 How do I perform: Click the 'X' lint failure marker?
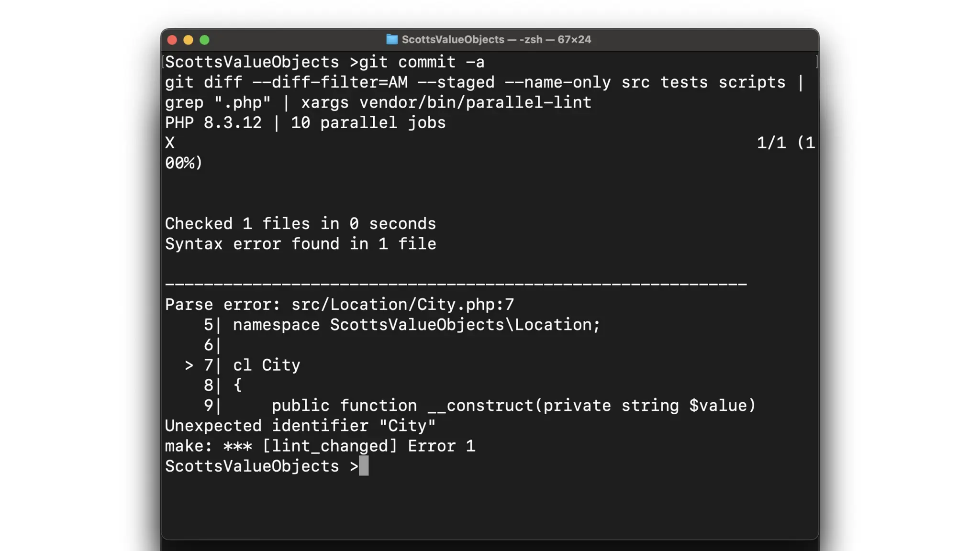tap(170, 143)
